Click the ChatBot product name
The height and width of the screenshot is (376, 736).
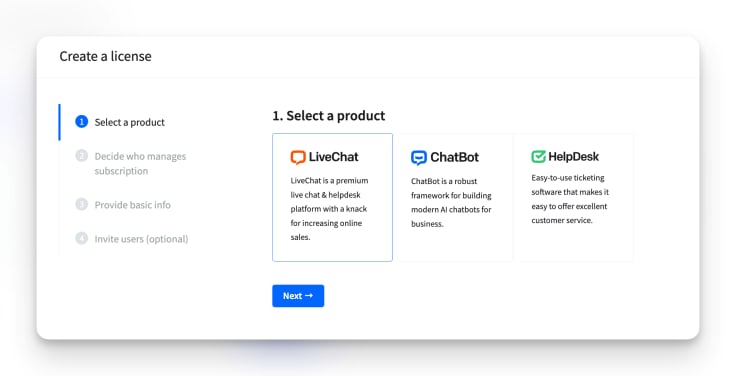pyautogui.click(x=454, y=157)
